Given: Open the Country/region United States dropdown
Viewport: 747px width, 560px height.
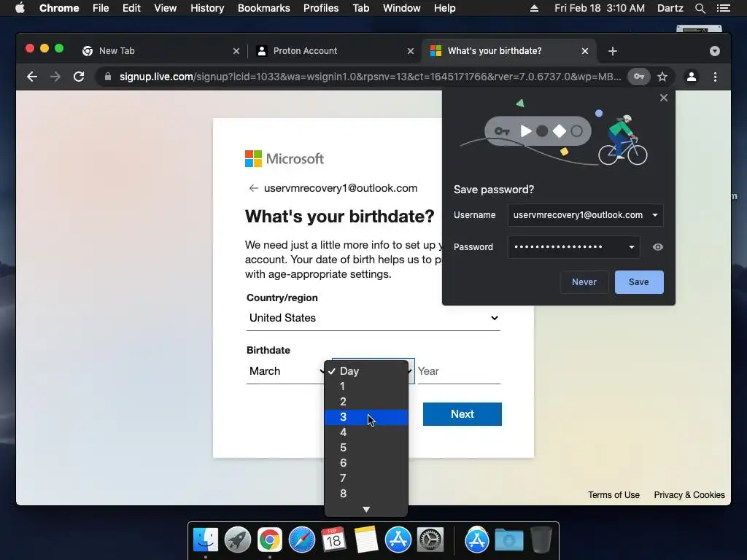Looking at the screenshot, I should pos(373,318).
